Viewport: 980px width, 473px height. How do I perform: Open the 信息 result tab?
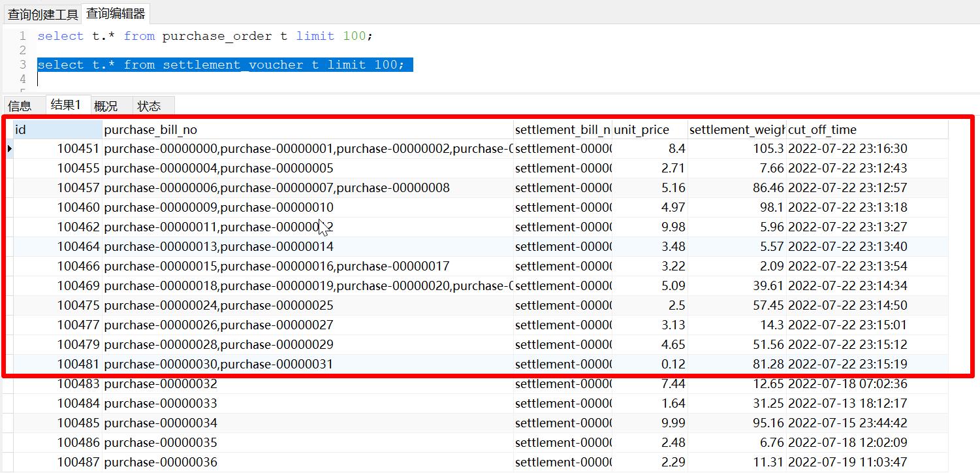pos(20,106)
